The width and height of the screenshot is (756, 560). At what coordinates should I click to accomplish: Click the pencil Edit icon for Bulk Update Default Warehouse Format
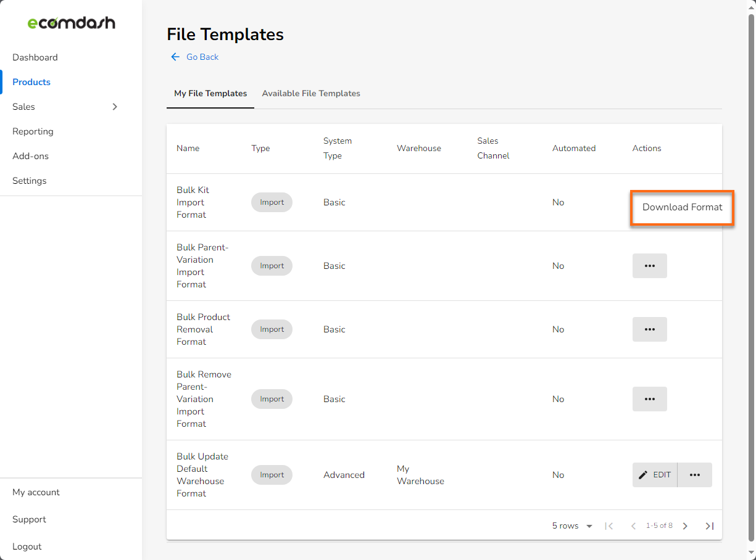pyautogui.click(x=642, y=475)
